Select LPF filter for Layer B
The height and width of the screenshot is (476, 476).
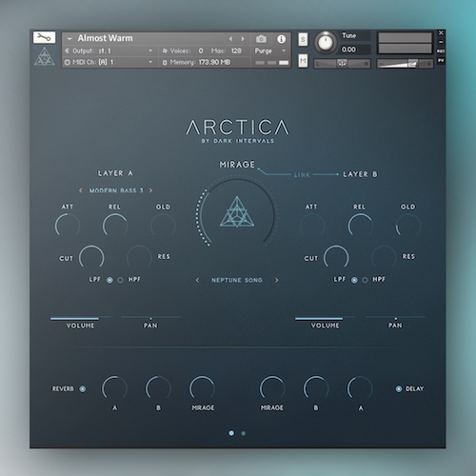pyautogui.click(x=354, y=280)
